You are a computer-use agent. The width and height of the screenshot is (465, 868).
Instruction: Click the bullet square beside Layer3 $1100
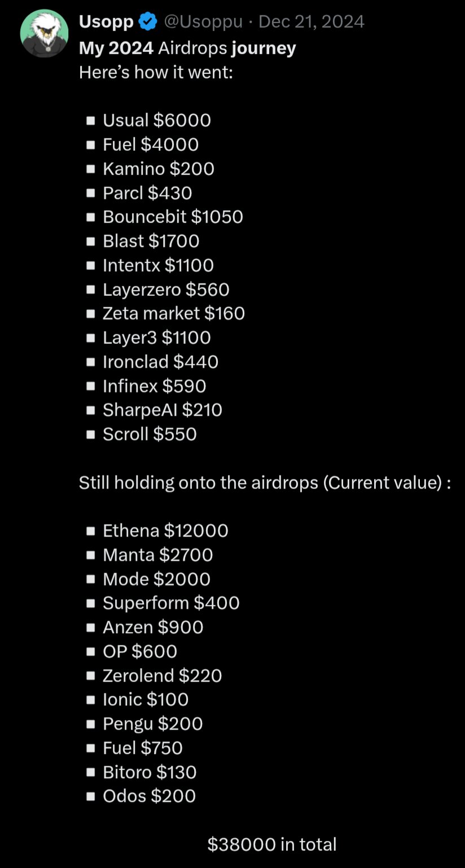point(91,338)
